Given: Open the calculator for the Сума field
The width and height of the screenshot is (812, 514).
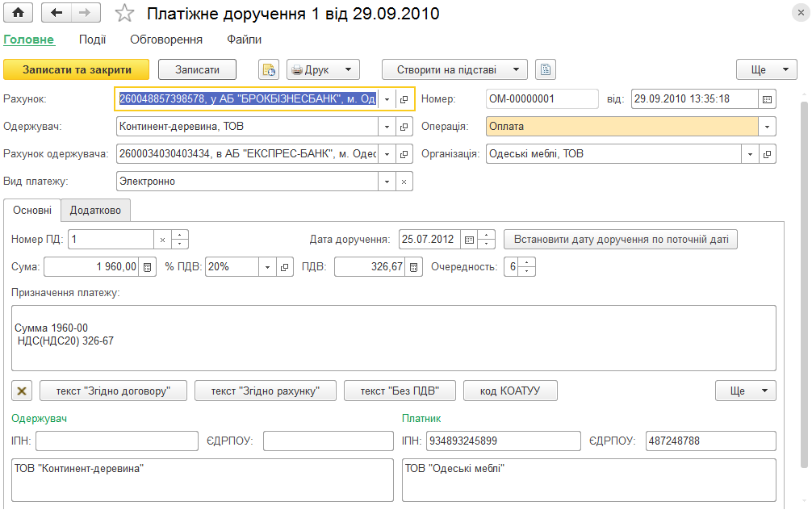Looking at the screenshot, I should tap(147, 267).
